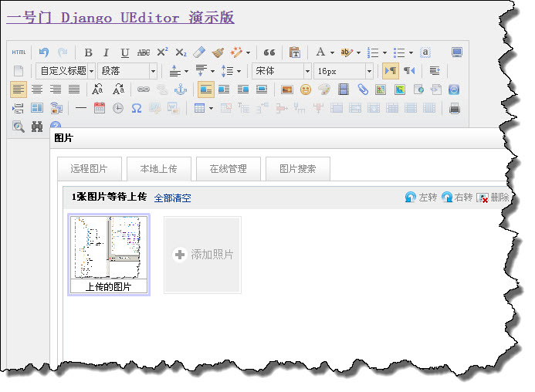Expand the unordered list options
Image resolution: width=535 pixels, height=392 pixels.
coord(411,52)
